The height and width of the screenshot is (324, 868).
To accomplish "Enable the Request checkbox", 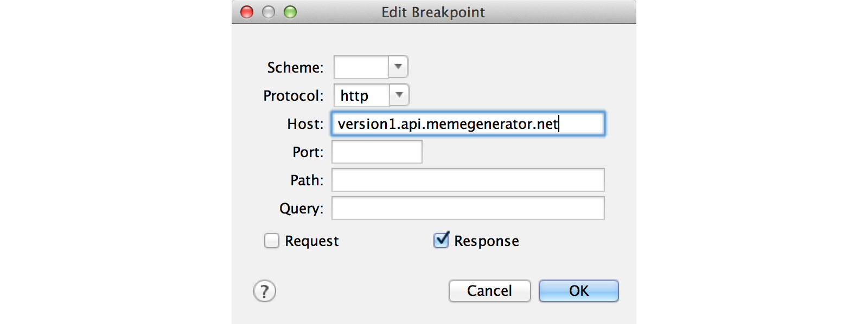I will click(272, 241).
